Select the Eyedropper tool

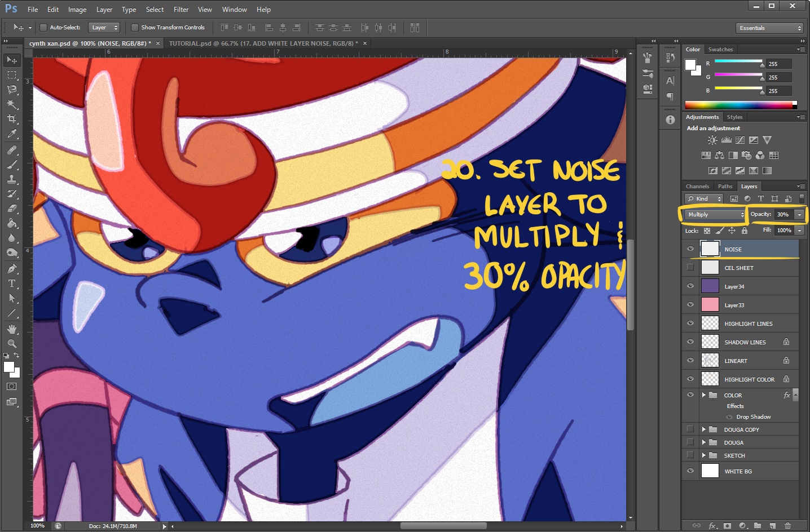(12, 134)
